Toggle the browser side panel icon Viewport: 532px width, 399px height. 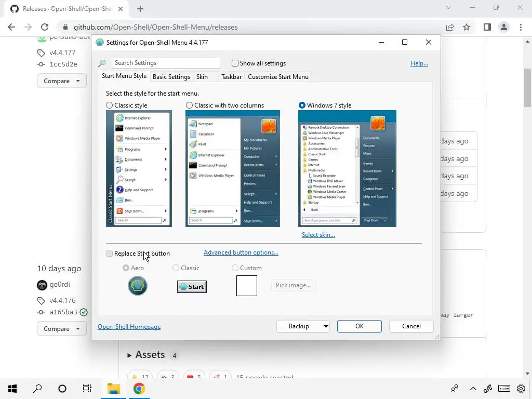(487, 27)
